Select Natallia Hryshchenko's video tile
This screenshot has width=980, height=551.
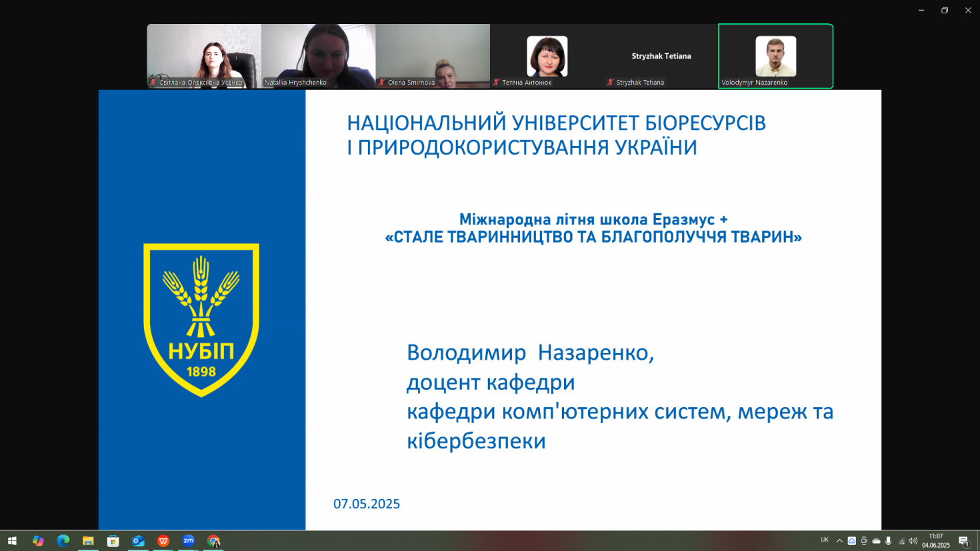click(x=318, y=56)
